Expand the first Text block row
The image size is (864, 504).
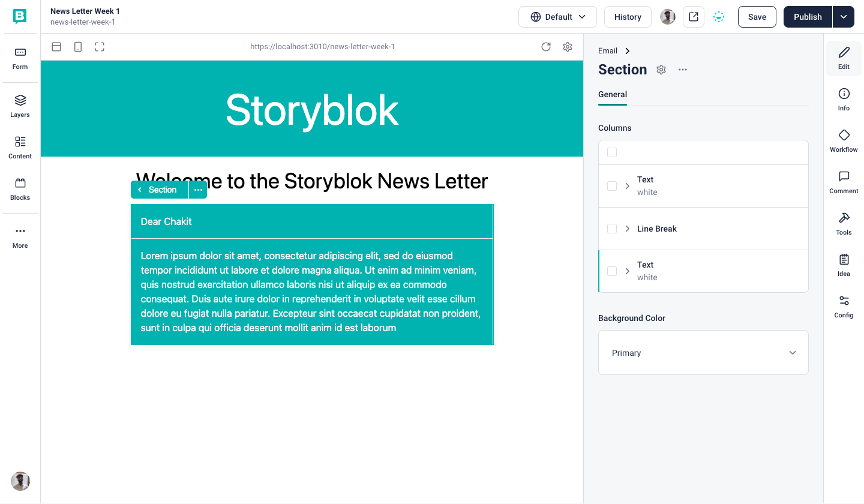pyautogui.click(x=628, y=186)
